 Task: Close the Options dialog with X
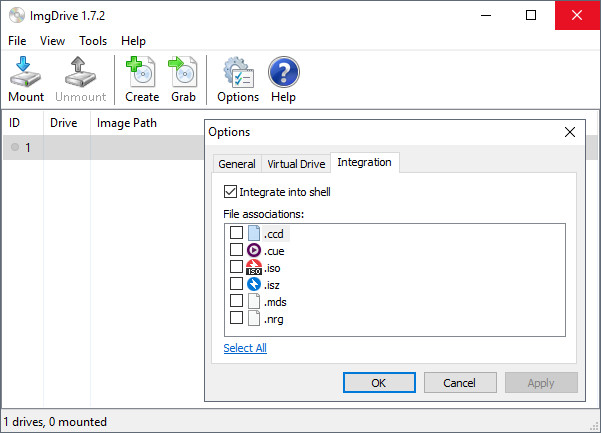click(570, 132)
